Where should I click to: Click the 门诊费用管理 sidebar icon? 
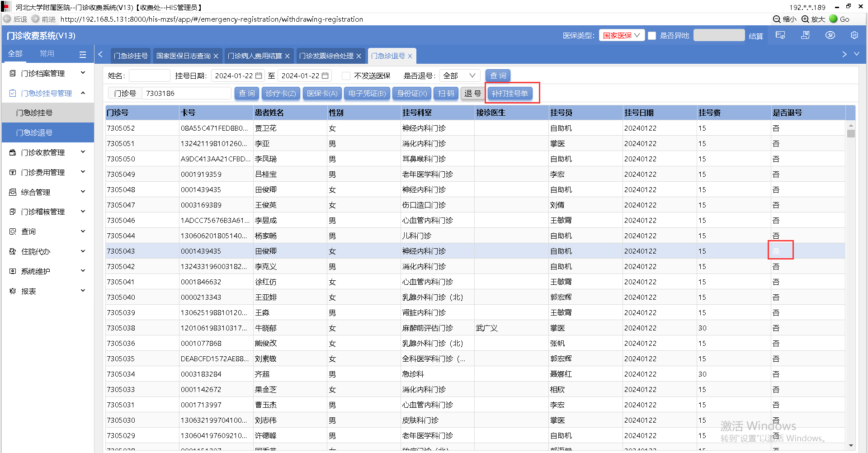coord(13,172)
